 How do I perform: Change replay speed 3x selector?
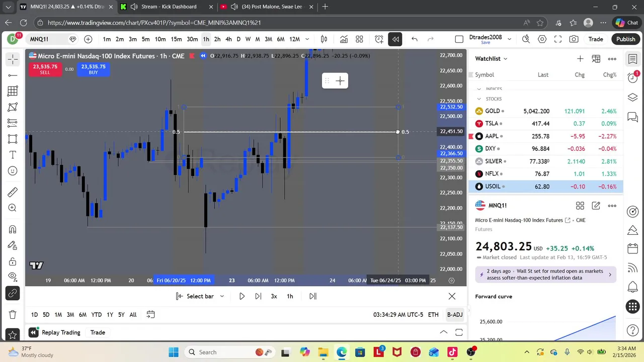(x=274, y=296)
